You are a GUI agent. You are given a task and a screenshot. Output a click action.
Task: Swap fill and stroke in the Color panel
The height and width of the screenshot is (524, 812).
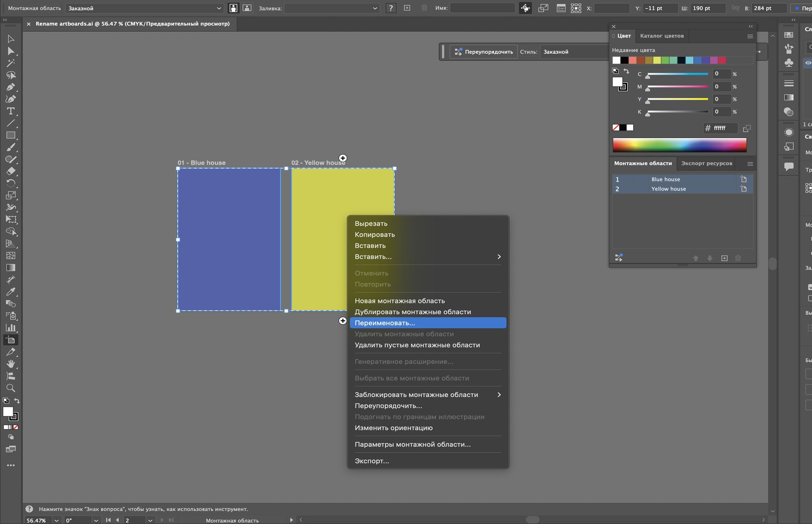(x=626, y=71)
